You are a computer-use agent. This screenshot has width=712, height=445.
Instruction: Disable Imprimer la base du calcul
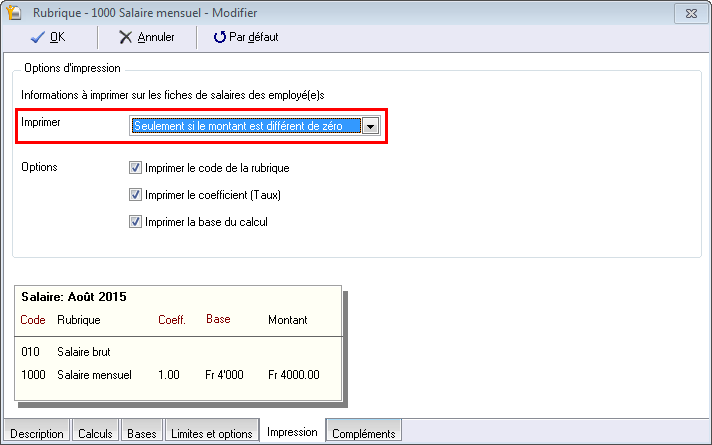(x=135, y=222)
